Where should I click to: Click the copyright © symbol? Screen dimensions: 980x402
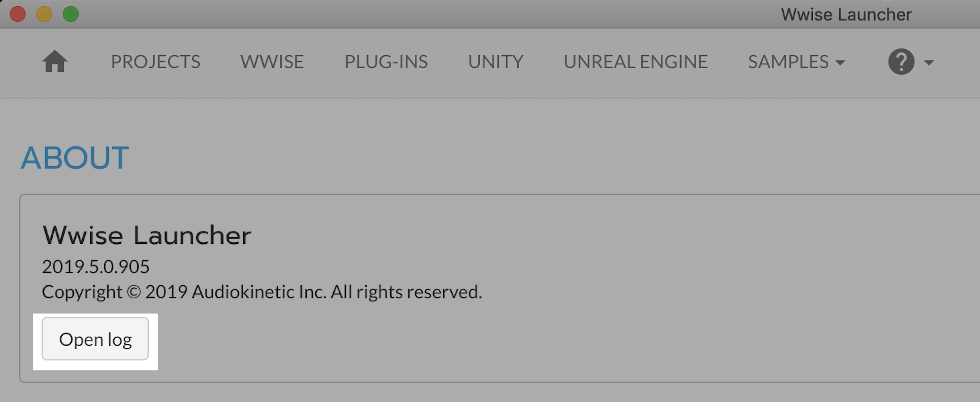[134, 292]
